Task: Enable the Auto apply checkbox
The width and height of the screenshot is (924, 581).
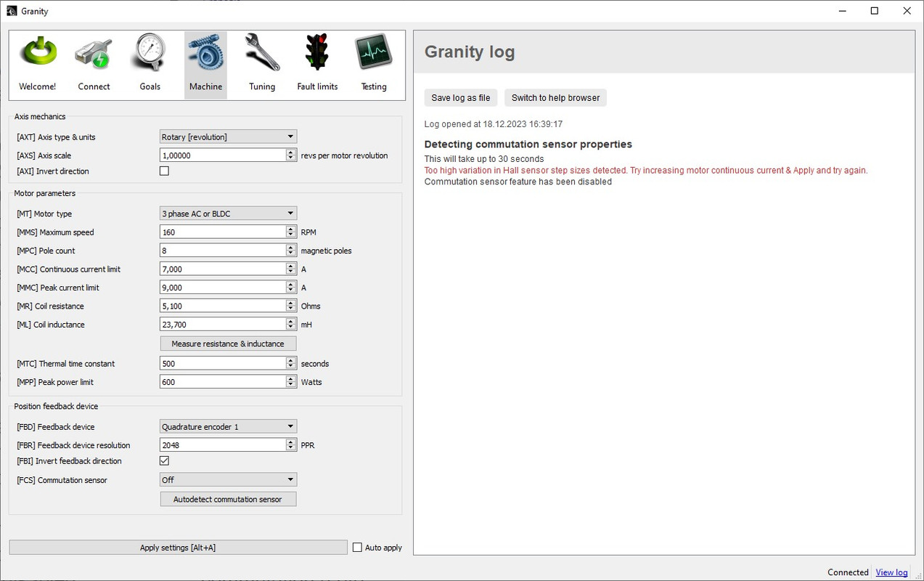Action: (357, 548)
